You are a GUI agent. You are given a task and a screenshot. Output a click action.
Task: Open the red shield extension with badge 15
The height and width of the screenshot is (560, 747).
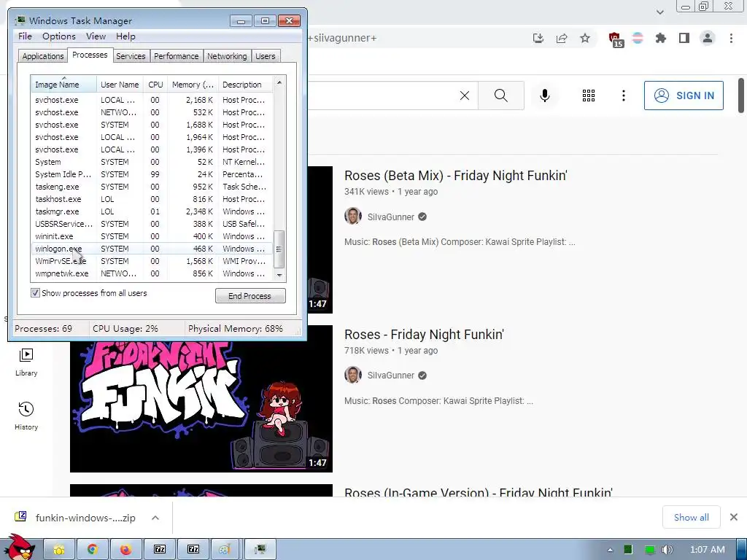[x=616, y=39]
